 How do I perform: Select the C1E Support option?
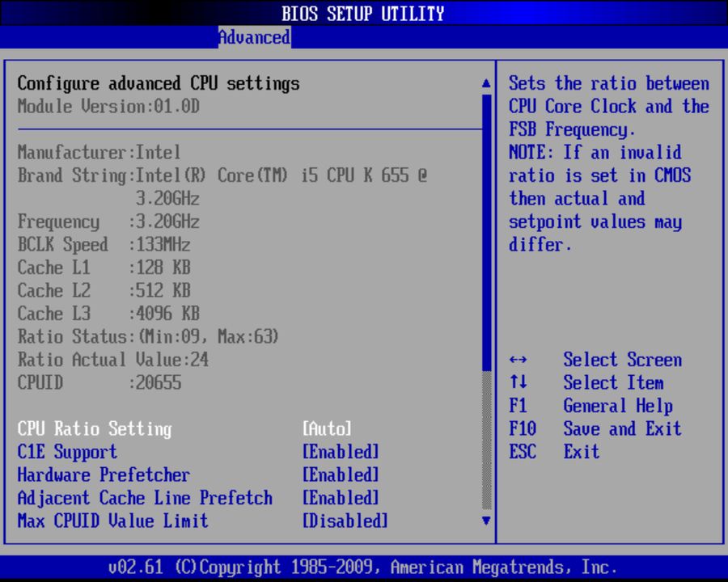pyautogui.click(x=67, y=452)
